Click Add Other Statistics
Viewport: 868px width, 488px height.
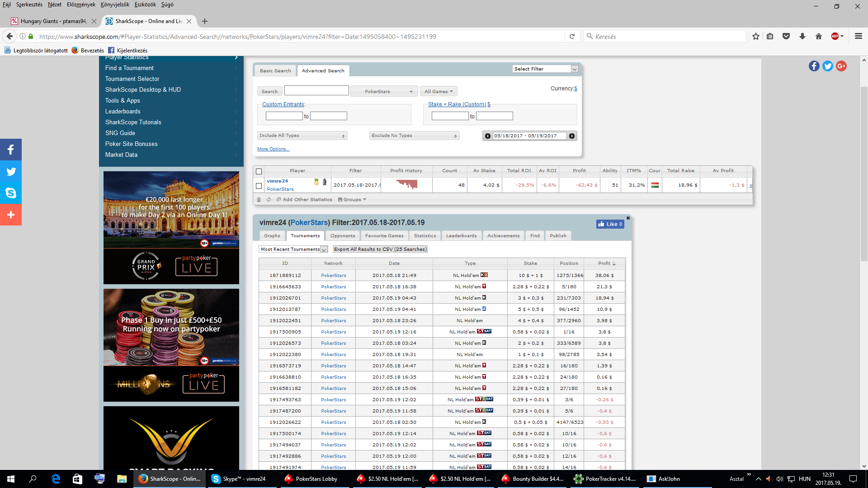point(304,200)
